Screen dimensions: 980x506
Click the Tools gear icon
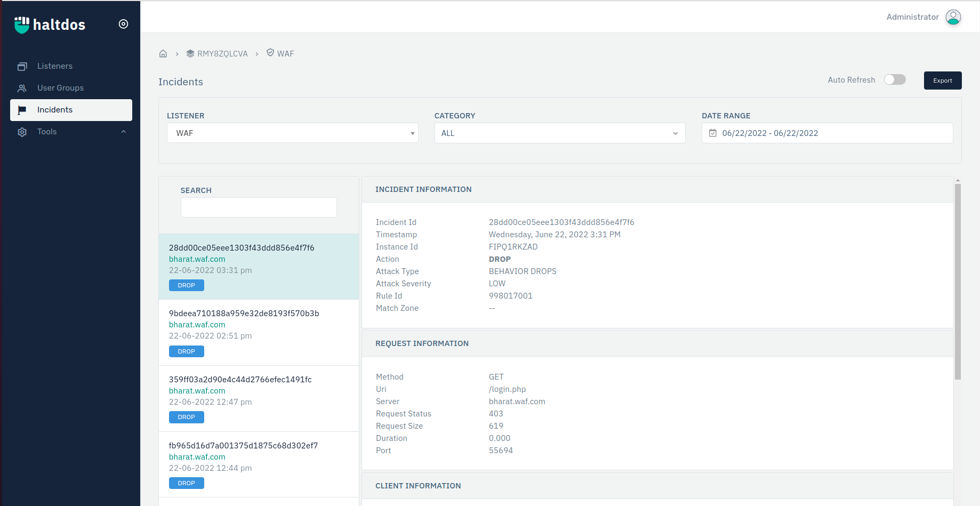[22, 132]
